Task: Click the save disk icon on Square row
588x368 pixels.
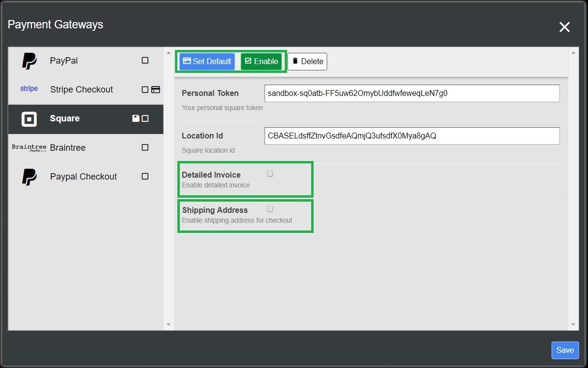Action: 136,118
